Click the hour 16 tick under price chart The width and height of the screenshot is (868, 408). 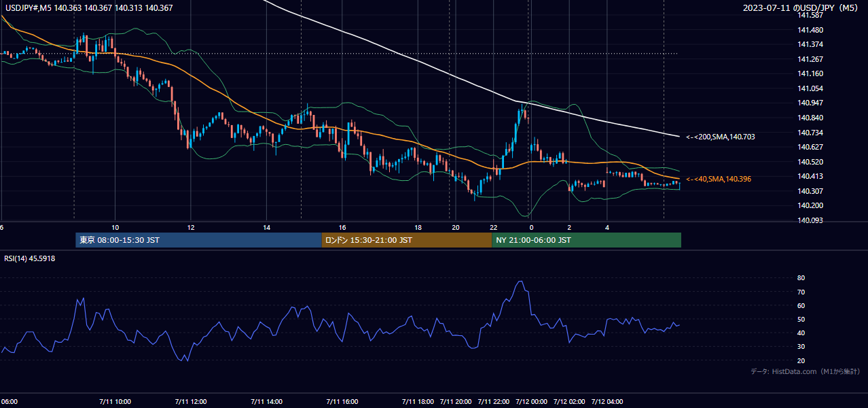[x=342, y=227]
